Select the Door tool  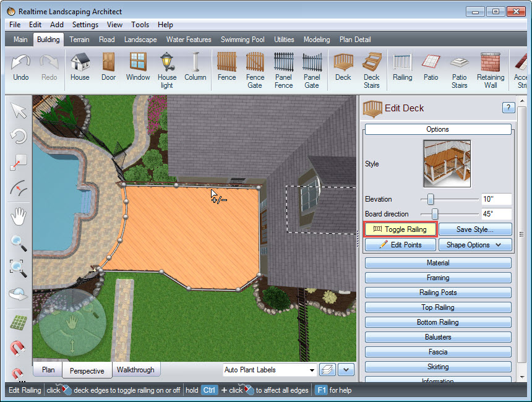(109, 67)
